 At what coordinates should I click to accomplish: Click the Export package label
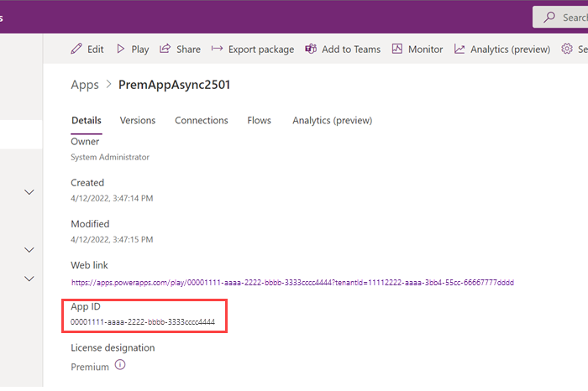tap(261, 50)
